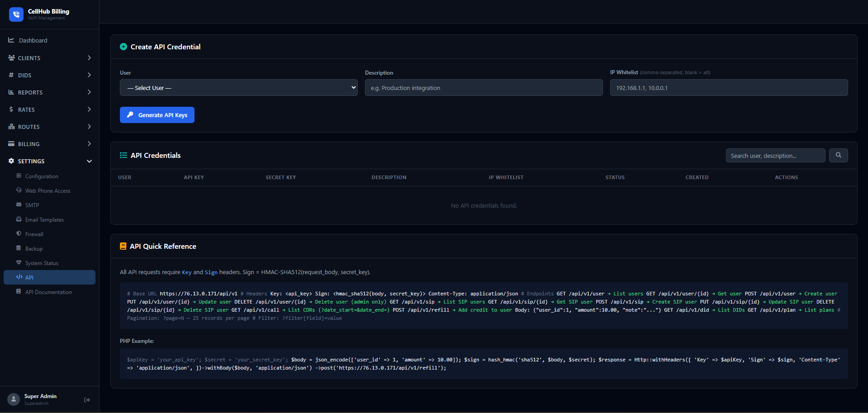Click the ACTIONS column header
The height and width of the screenshot is (413, 868).
click(787, 177)
